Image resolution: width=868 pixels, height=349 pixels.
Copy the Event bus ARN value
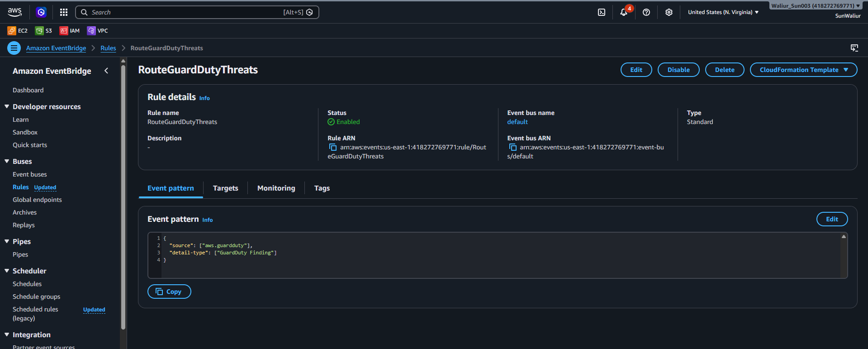[x=512, y=147]
